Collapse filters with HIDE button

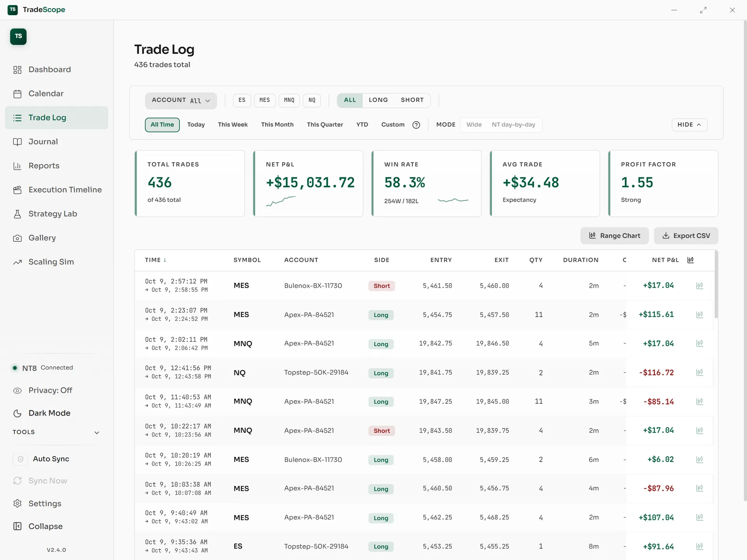coord(689,125)
